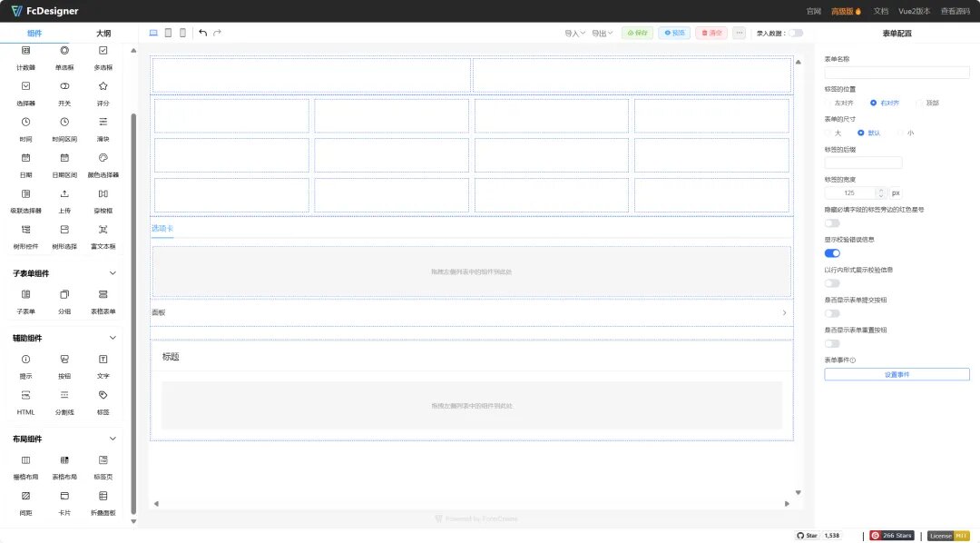
Task: Select the 单选框 radio component icon
Action: (x=64, y=50)
